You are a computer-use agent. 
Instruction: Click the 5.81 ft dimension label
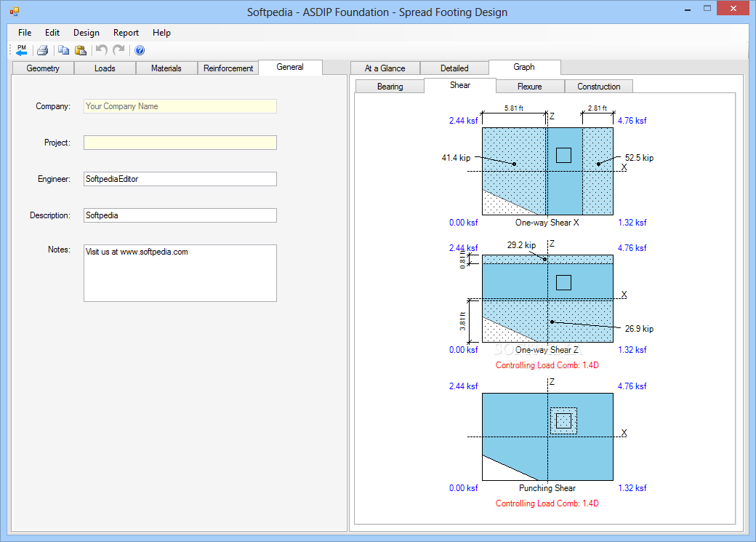click(514, 108)
